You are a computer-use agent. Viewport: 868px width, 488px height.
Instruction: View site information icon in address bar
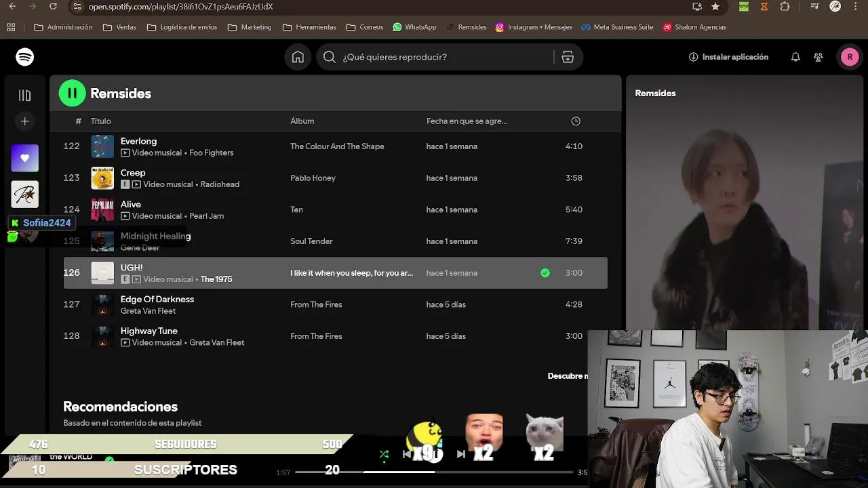pyautogui.click(x=77, y=6)
